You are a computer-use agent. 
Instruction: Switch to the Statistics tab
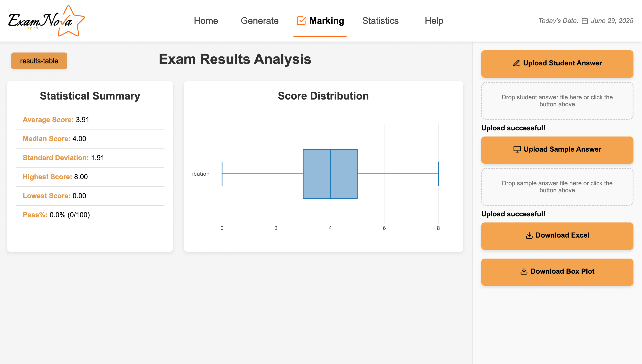coord(380,21)
